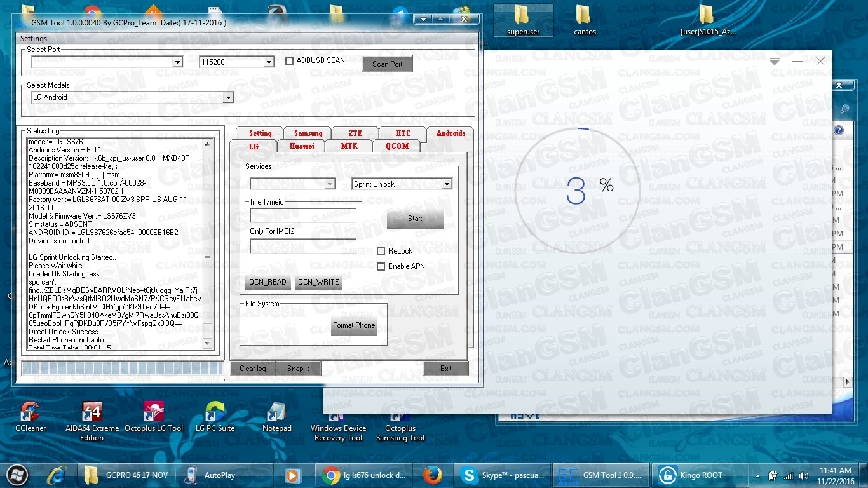Click the Snap It button
The image size is (868, 488).
point(298,369)
